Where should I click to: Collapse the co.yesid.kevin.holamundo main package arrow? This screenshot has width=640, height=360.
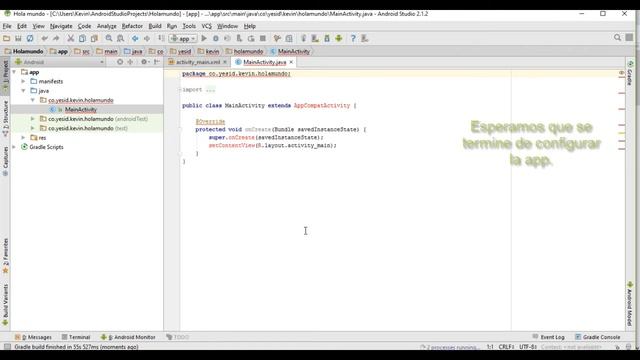point(33,100)
